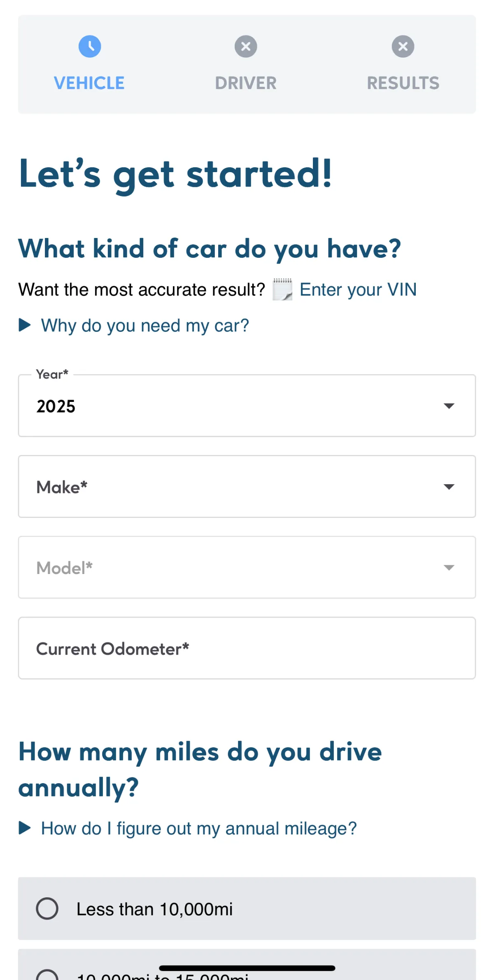Select the 10,000mi to 15,000mi radio option
494x980 pixels.
pyautogui.click(x=47, y=975)
